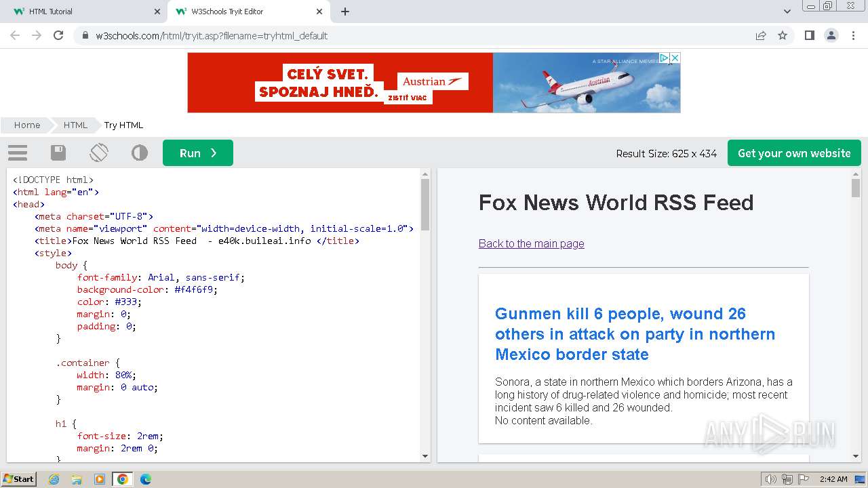Go back to previous page
The width and height of the screenshot is (868, 488).
tap(15, 35)
